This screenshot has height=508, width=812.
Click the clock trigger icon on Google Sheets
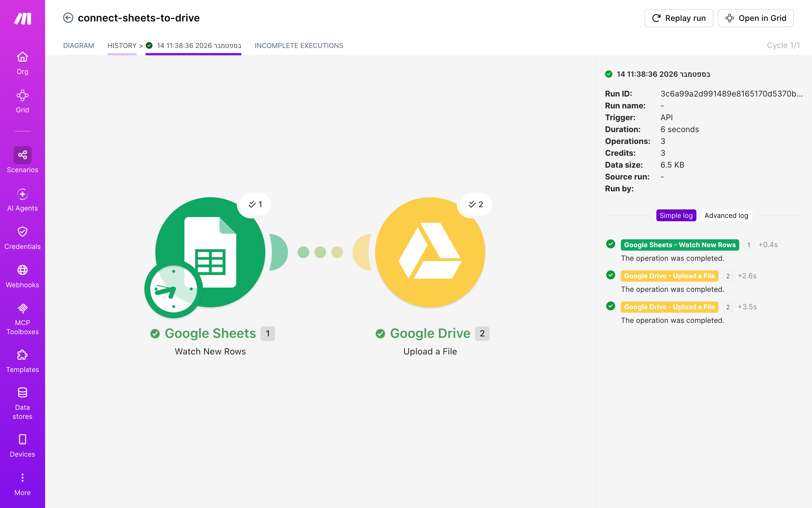173,289
